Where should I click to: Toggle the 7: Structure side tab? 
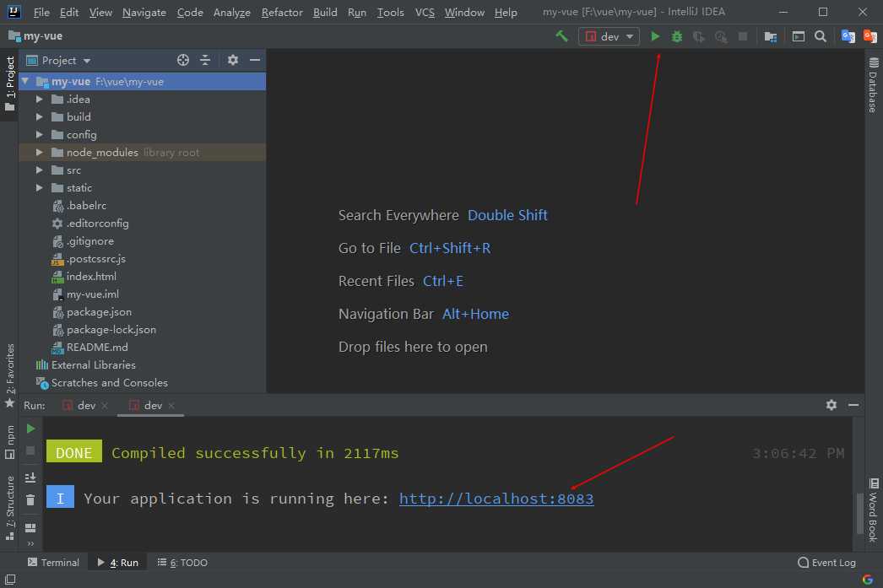(x=9, y=508)
